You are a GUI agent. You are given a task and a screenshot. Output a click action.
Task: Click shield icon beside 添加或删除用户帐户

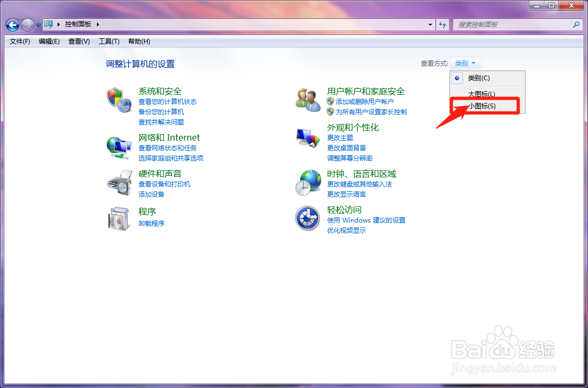tap(330, 102)
